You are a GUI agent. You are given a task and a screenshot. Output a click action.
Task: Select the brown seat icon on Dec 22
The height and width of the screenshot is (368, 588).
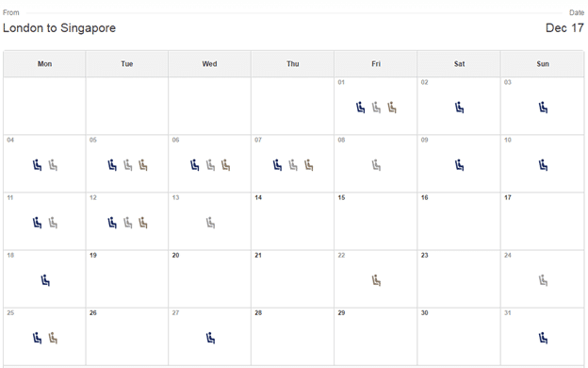[376, 280]
